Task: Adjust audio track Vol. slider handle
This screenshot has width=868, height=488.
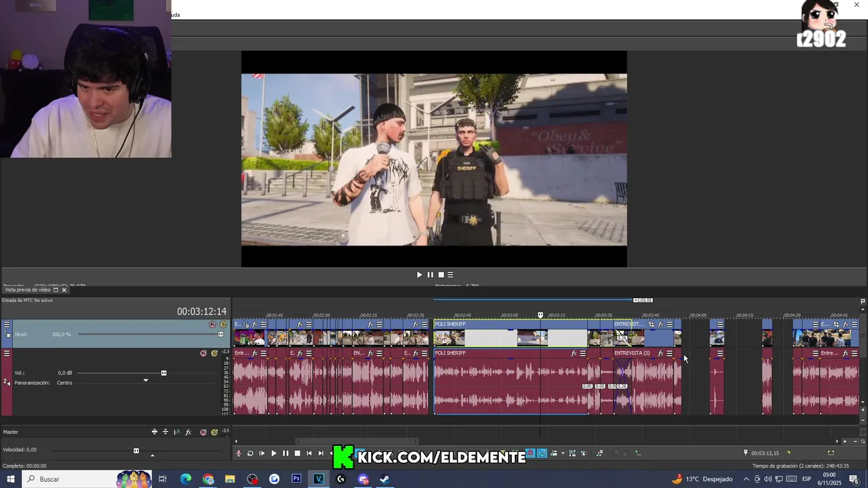Action: (163, 373)
